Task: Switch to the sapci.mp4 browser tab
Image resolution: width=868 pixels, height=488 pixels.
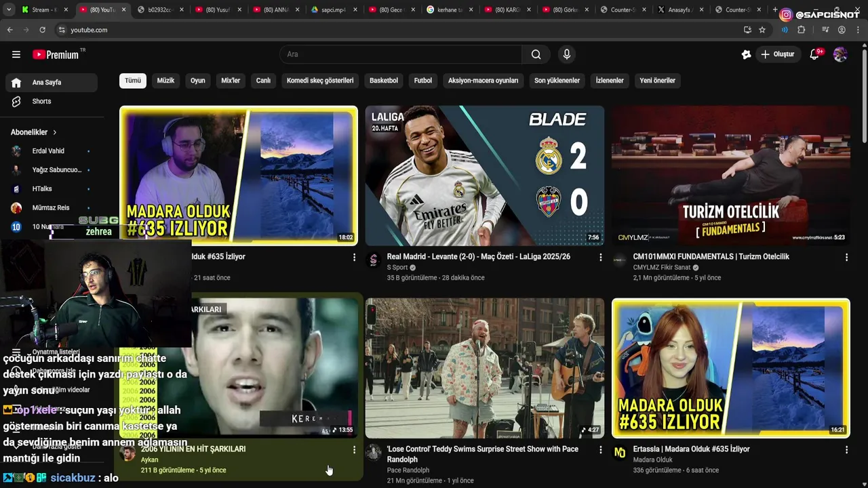Action: point(334,9)
